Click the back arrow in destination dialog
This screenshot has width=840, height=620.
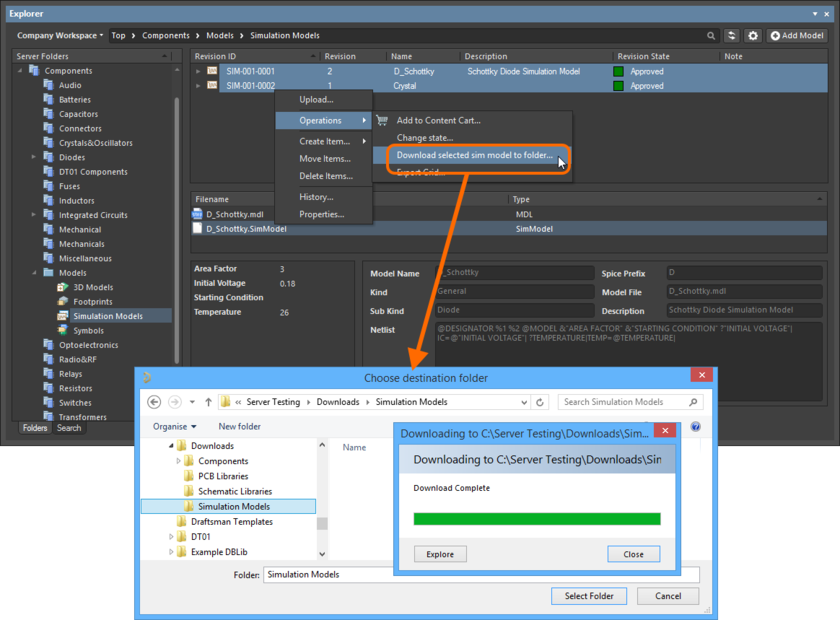click(153, 400)
